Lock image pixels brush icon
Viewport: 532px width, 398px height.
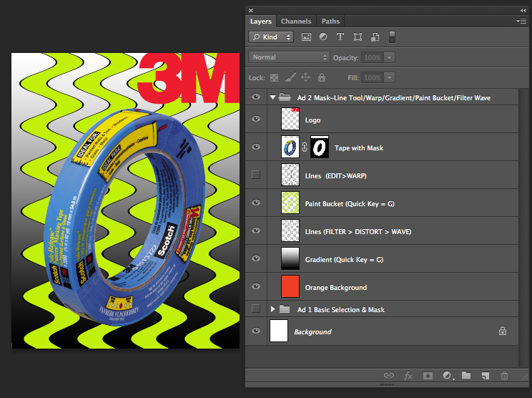click(x=290, y=77)
